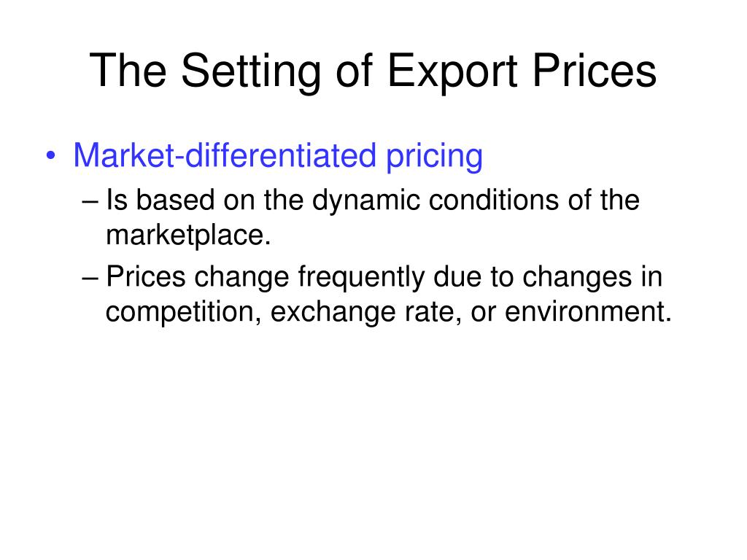Click the blue bullet point before Market-differentiated
Viewport: 747px width, 560px height.
pos(51,156)
